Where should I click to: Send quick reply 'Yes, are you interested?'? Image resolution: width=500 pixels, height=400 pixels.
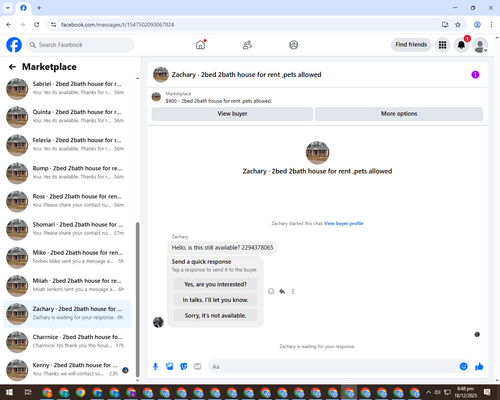click(215, 284)
